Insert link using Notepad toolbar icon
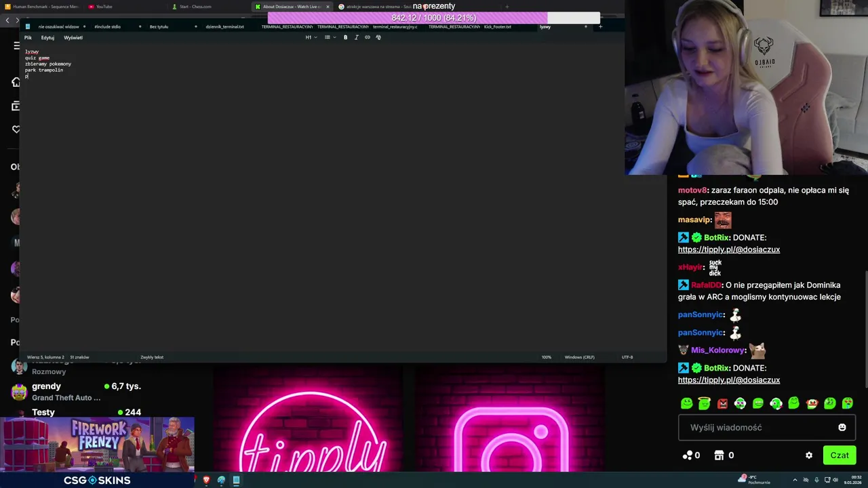868x488 pixels. point(368,37)
